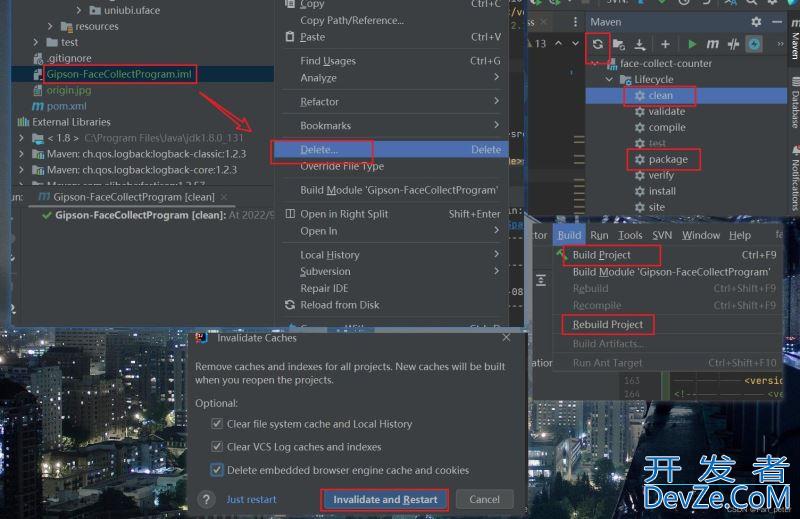The image size is (800, 519).
Task: Open the Notifications tool window tab
Action: point(794,179)
